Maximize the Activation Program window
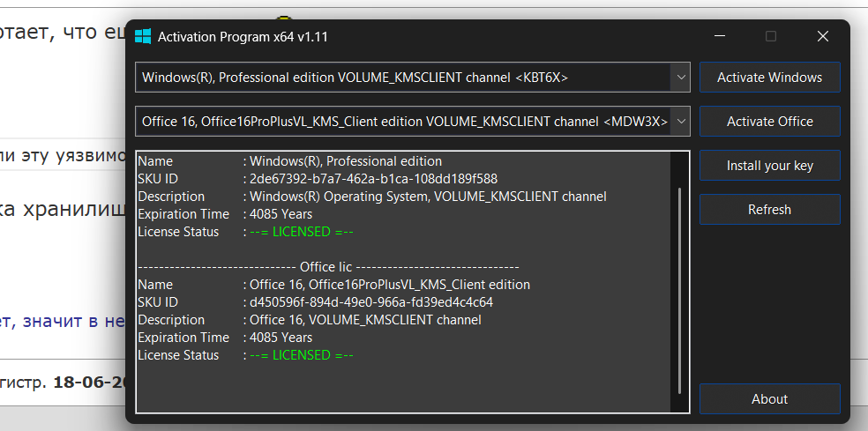 (771, 36)
